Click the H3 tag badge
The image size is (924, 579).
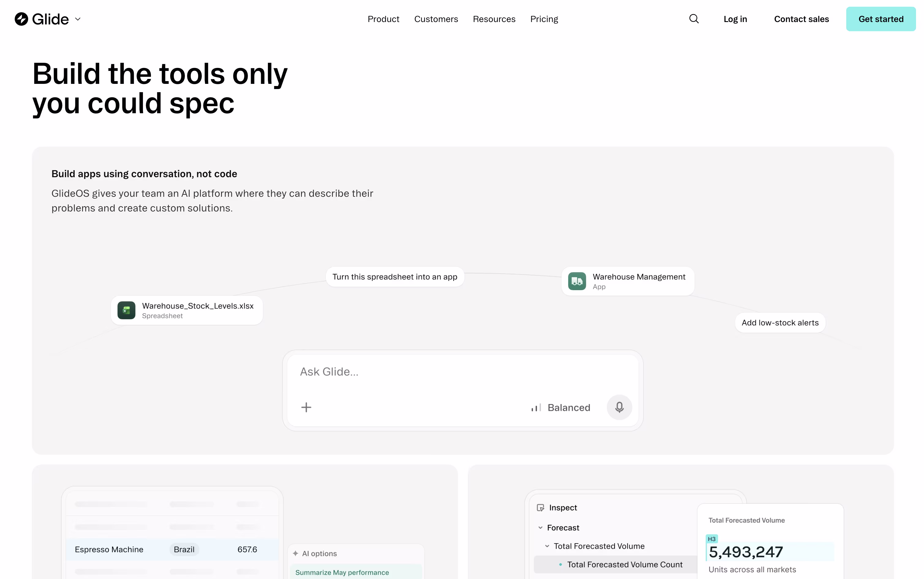tap(712, 539)
